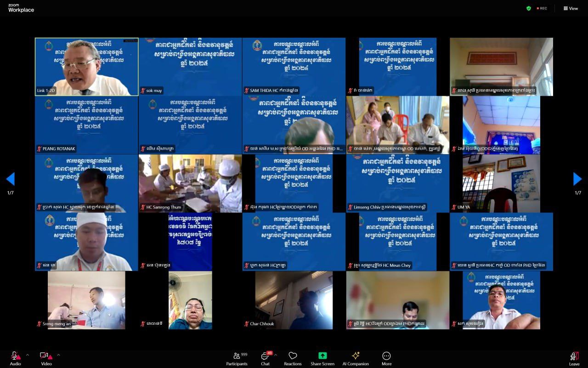This screenshot has width=588, height=368.
Task: Click the 999 participants count
Action: coord(244,354)
